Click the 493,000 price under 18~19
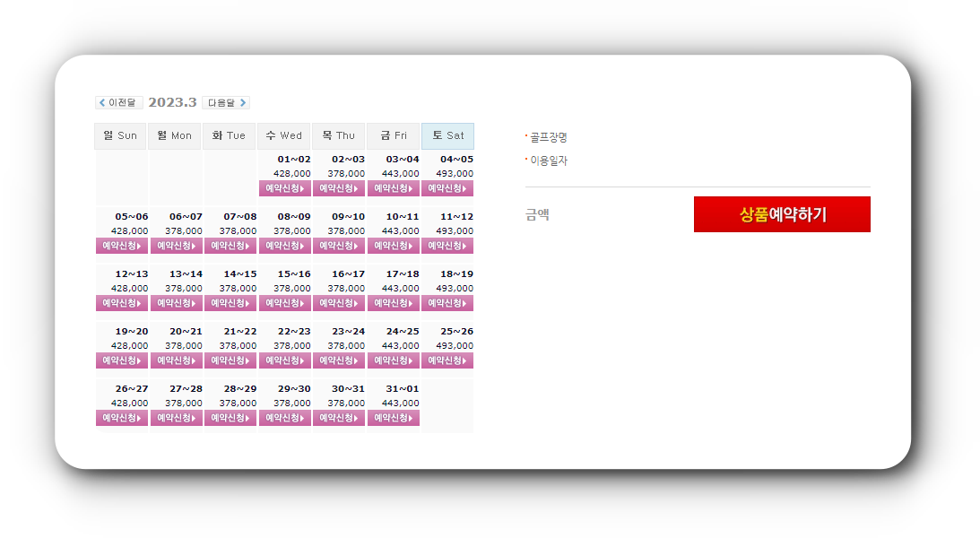 coord(455,288)
